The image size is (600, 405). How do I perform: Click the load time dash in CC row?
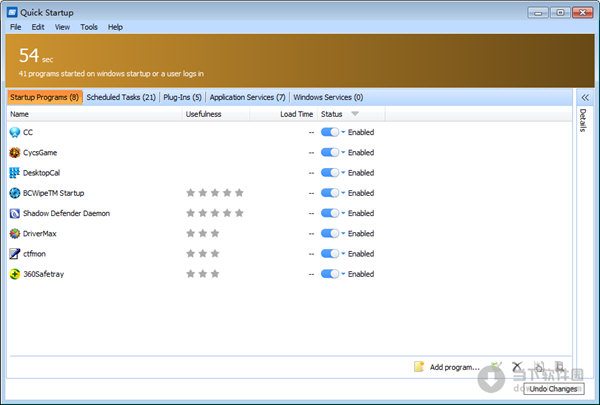311,132
